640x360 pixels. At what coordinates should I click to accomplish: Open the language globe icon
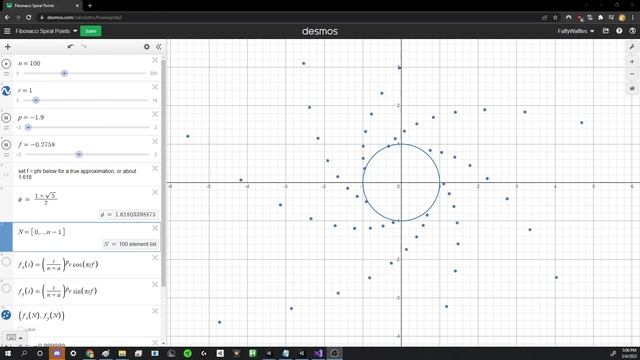[632, 31]
